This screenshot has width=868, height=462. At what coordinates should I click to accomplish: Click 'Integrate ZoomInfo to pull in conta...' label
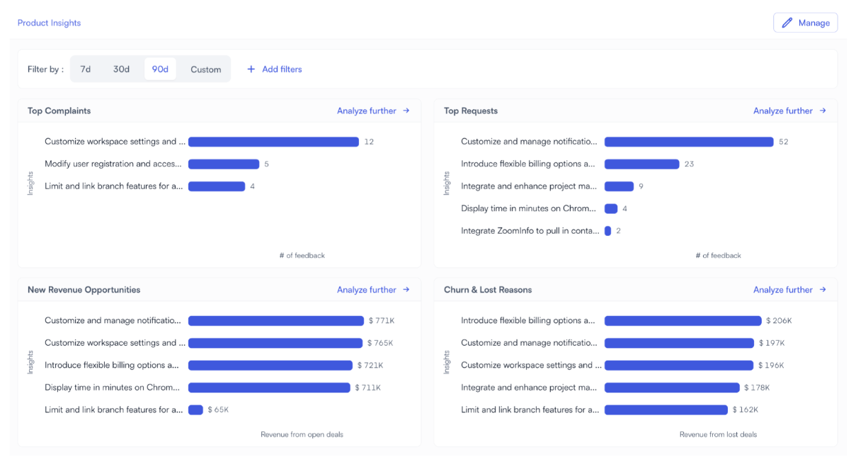coord(530,231)
